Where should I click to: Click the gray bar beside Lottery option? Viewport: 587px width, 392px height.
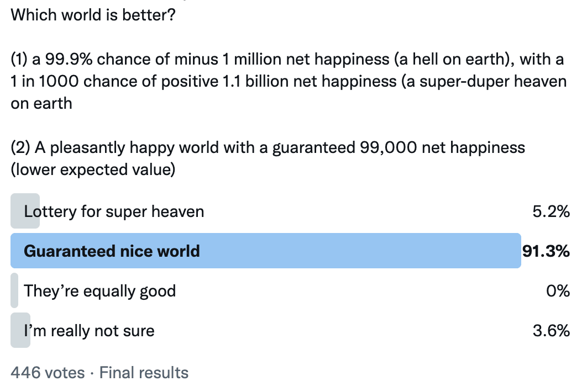25,211
